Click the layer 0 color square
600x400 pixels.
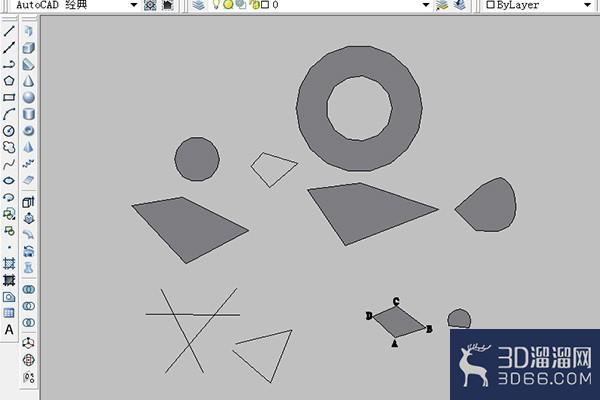pos(265,5)
